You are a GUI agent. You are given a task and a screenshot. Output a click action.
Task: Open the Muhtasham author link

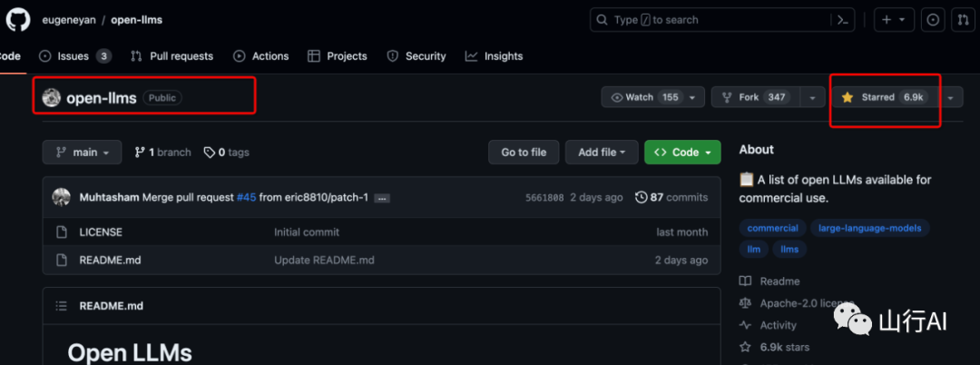[x=110, y=198]
